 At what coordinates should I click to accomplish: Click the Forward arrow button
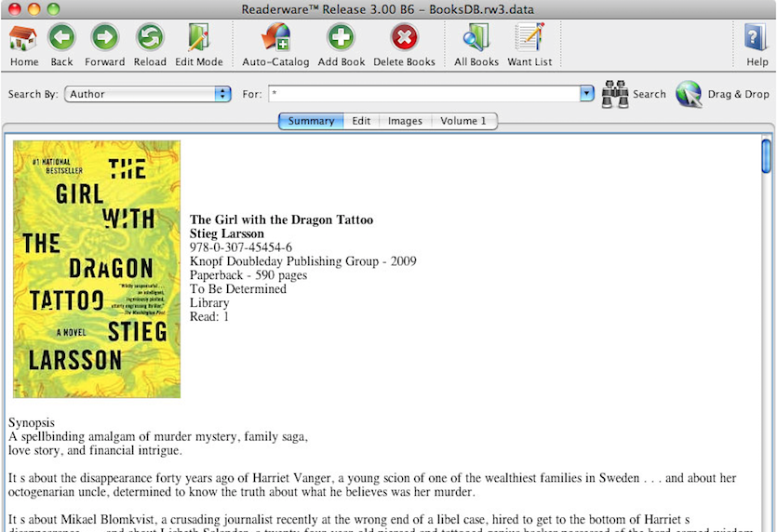click(104, 45)
